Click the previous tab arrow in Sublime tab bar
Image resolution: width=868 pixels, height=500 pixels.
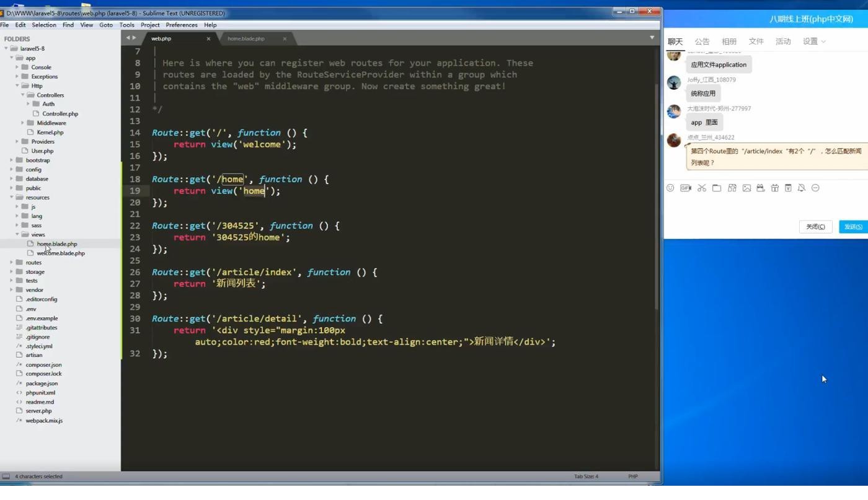(x=128, y=38)
